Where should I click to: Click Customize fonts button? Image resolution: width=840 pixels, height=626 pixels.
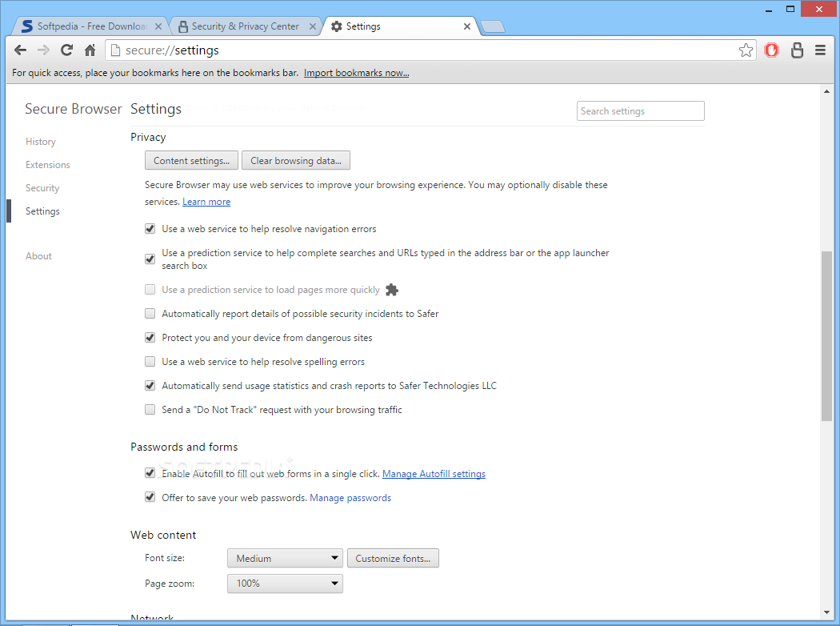(x=393, y=559)
